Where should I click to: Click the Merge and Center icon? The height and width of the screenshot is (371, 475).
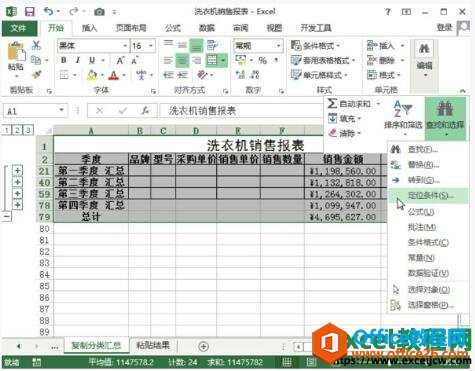coord(212,60)
